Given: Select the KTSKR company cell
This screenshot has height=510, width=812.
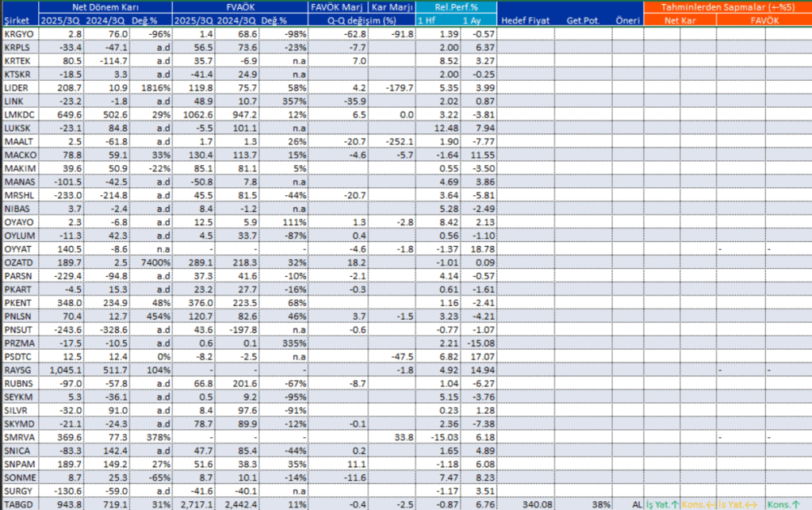Looking at the screenshot, I should click(20, 75).
